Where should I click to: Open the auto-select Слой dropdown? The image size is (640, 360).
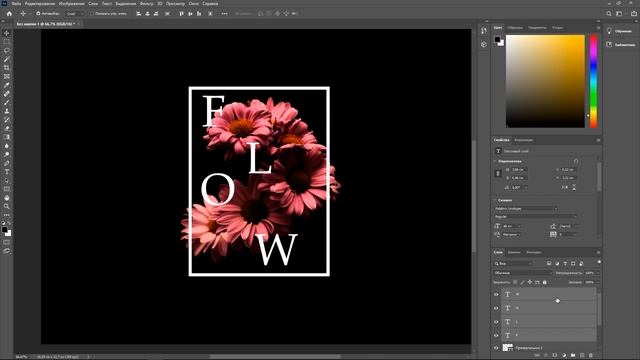pos(75,13)
